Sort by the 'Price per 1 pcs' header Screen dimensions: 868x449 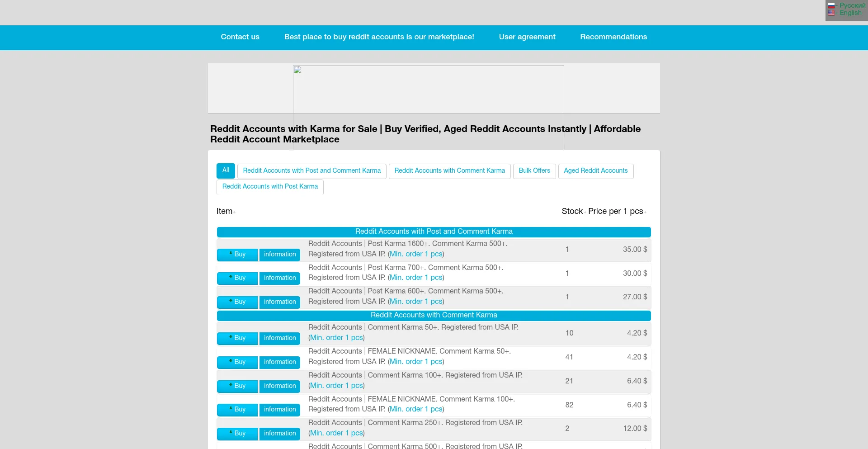[616, 211]
